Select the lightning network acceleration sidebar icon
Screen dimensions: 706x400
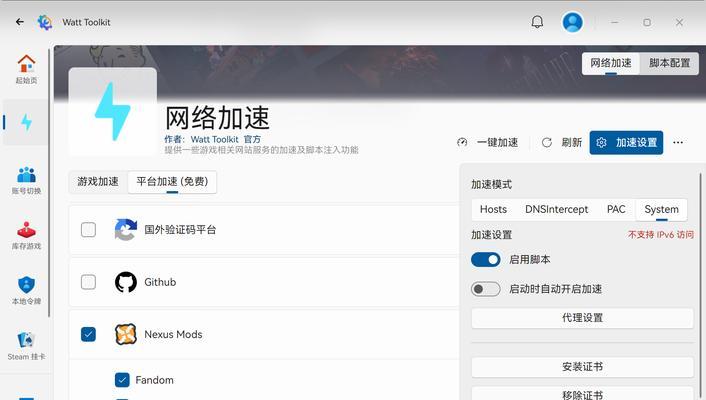(x=26, y=122)
